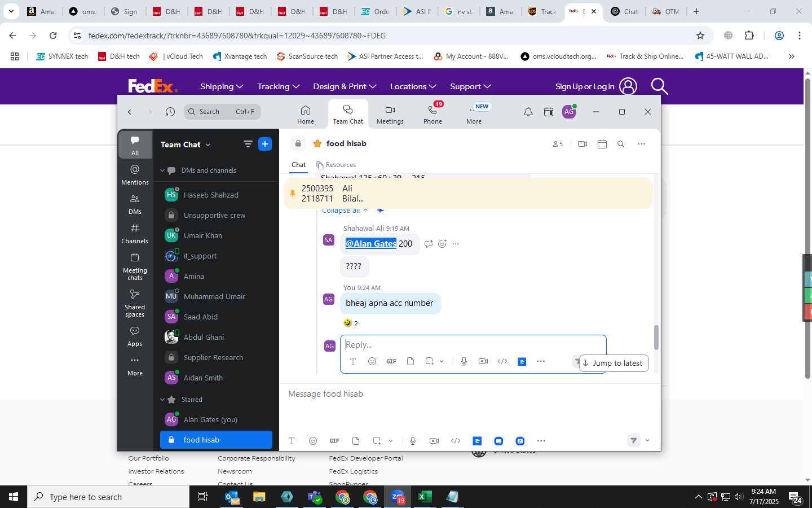Toggle the laughing emoji reaction with count 2
Image resolution: width=812 pixels, height=508 pixels.
[x=351, y=323]
